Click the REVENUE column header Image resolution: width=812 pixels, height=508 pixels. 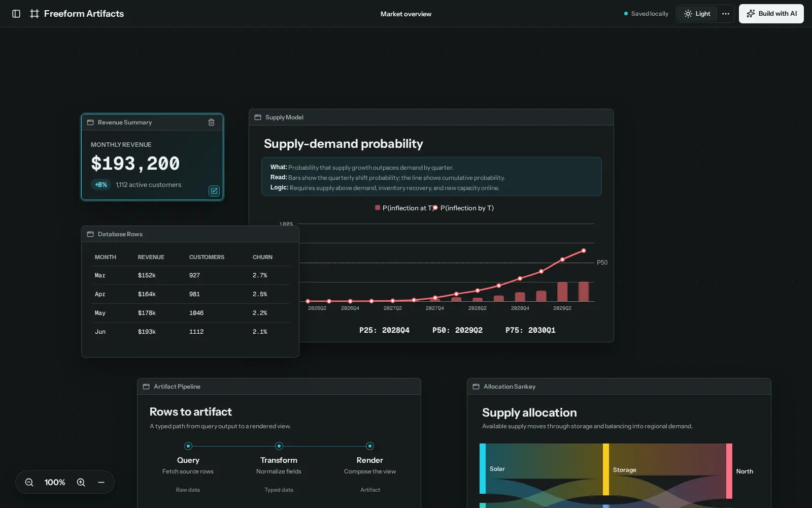(151, 257)
